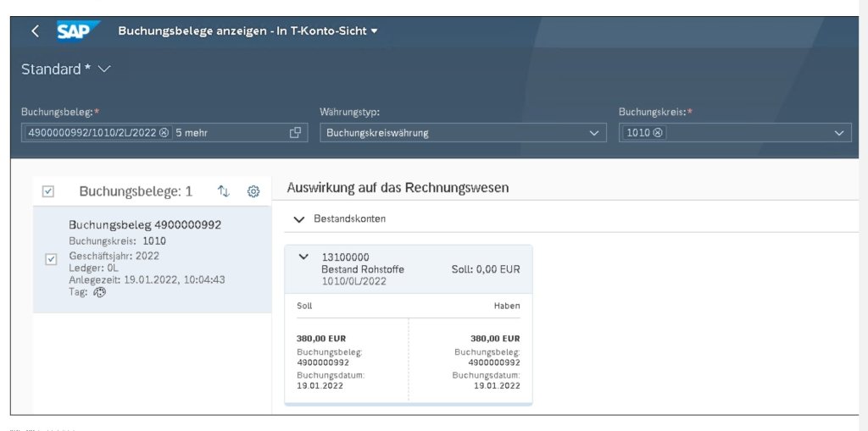Click the color palette Tag icon
This screenshot has height=431, width=868.
click(99, 292)
